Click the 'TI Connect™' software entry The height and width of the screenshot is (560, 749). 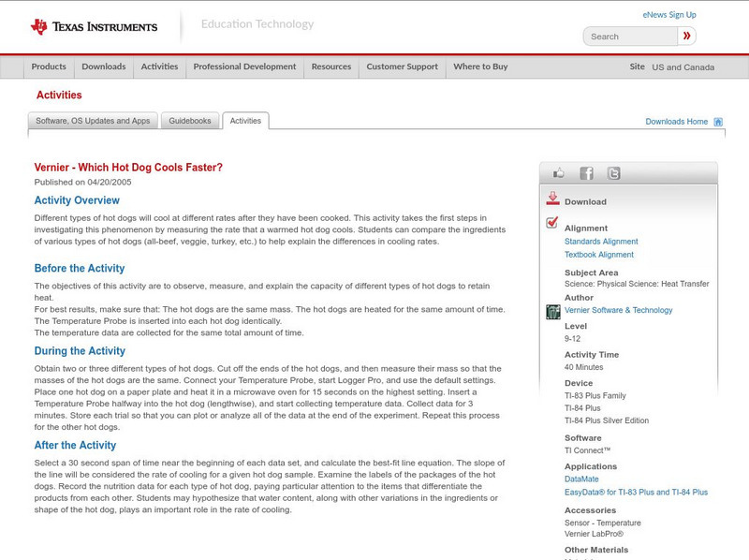click(588, 450)
